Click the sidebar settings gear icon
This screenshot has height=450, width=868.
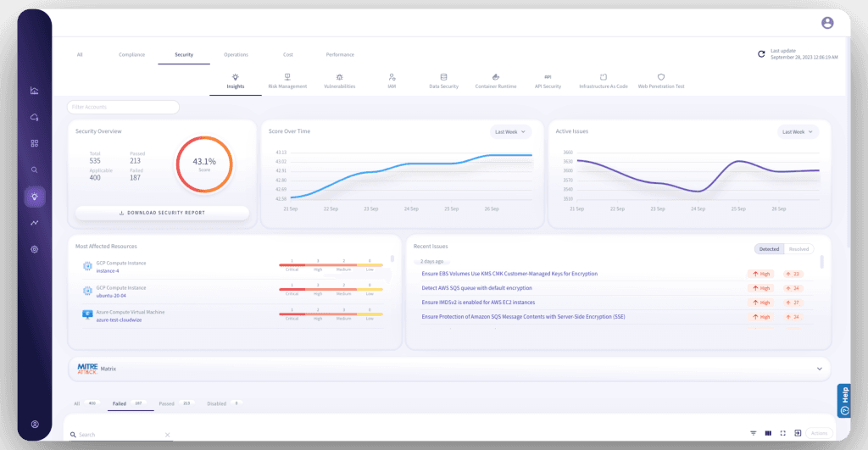[x=35, y=249]
